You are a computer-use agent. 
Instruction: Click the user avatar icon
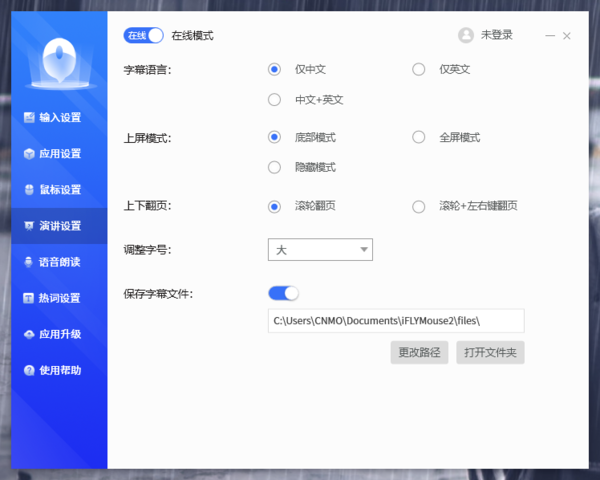click(466, 35)
